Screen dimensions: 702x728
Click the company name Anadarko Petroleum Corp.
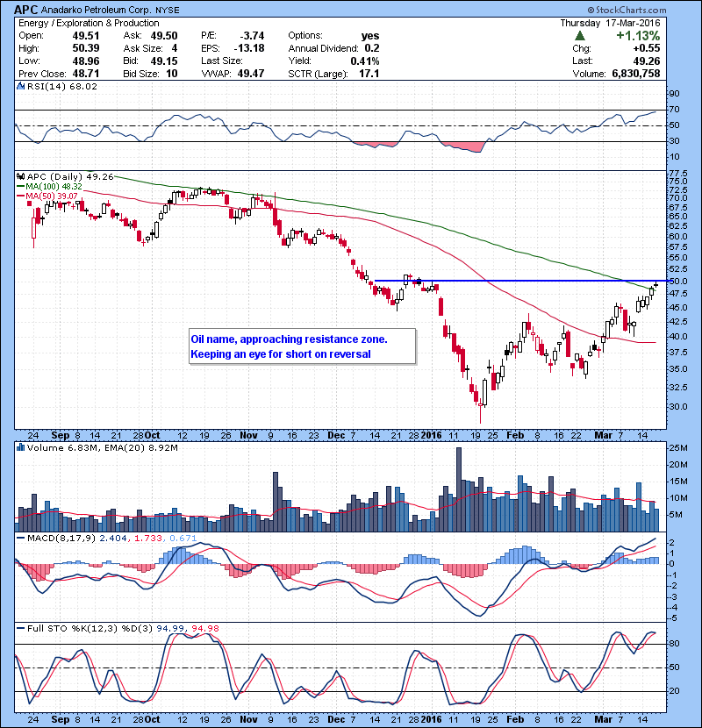pyautogui.click(x=97, y=10)
